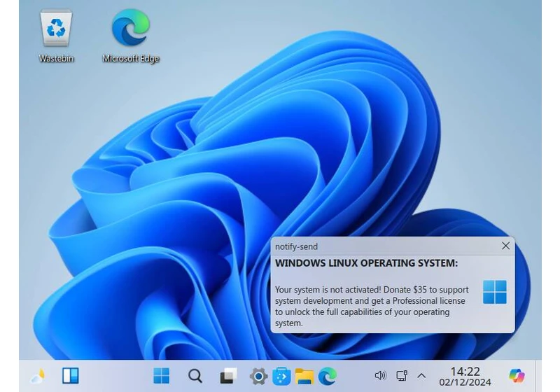Click the 'Your system is not activated' message
This screenshot has width=560, height=392.
[372, 307]
